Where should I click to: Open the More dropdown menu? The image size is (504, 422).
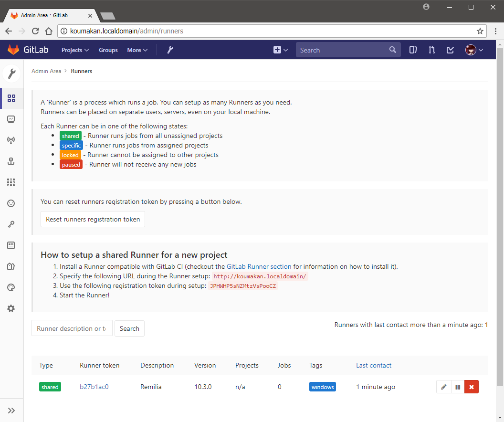coord(137,50)
